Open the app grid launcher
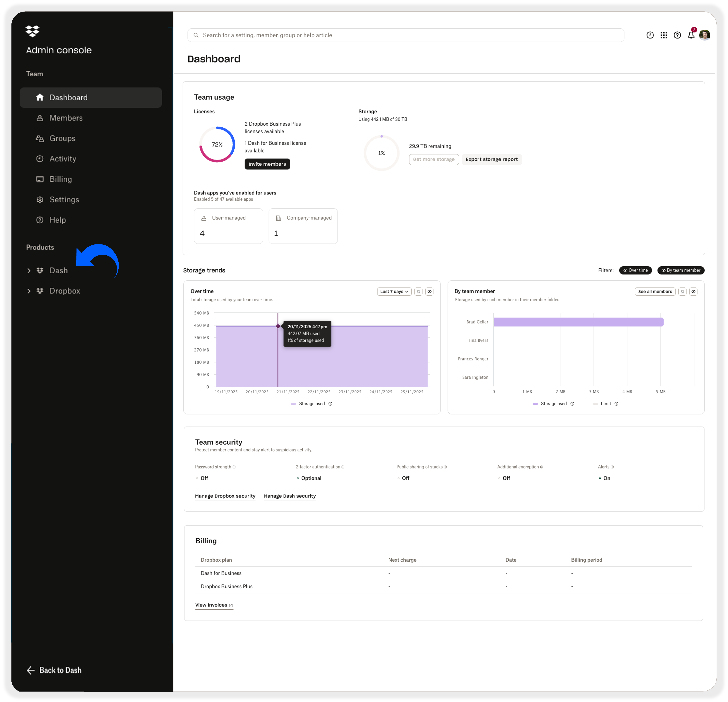Viewport: 728px width, 702px height. coord(664,35)
